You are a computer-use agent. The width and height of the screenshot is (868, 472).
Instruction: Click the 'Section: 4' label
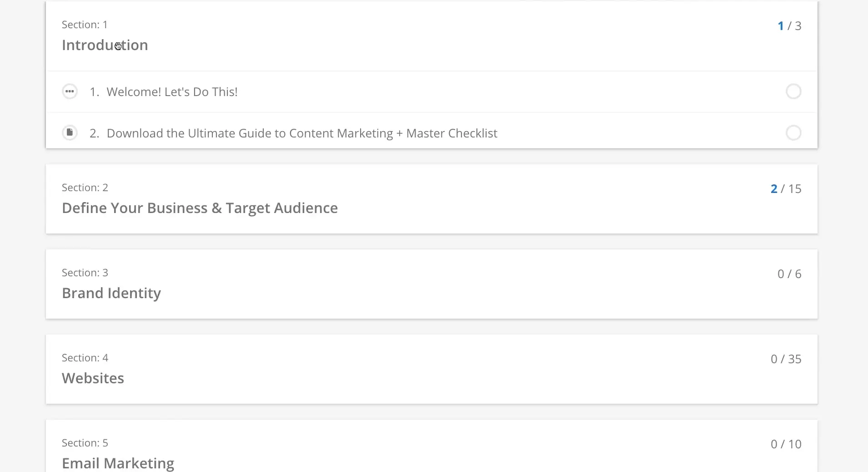click(x=85, y=358)
